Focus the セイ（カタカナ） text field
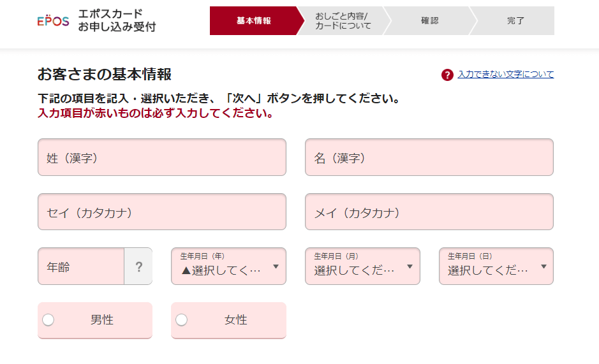Viewport: 599px width, 364px height. click(162, 212)
